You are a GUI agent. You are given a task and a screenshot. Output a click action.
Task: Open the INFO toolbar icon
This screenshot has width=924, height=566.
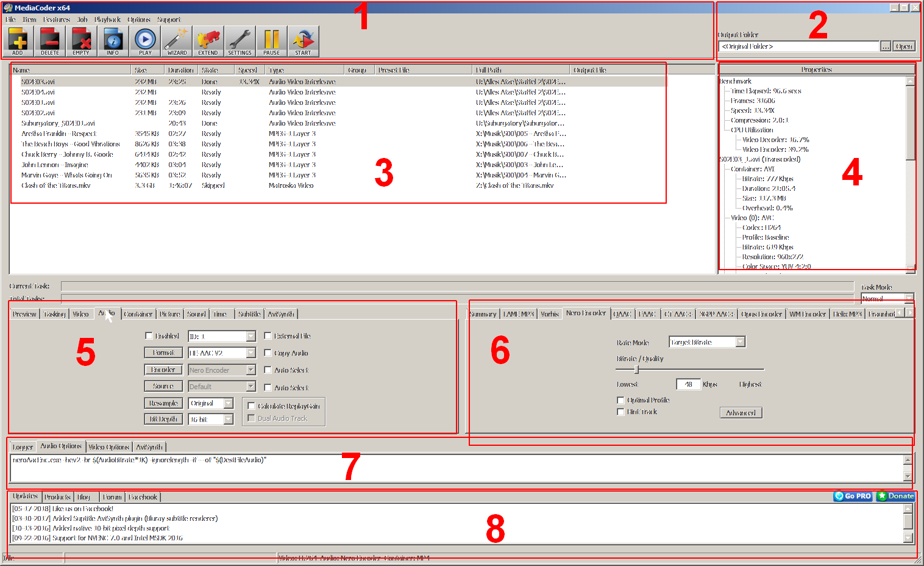click(113, 41)
